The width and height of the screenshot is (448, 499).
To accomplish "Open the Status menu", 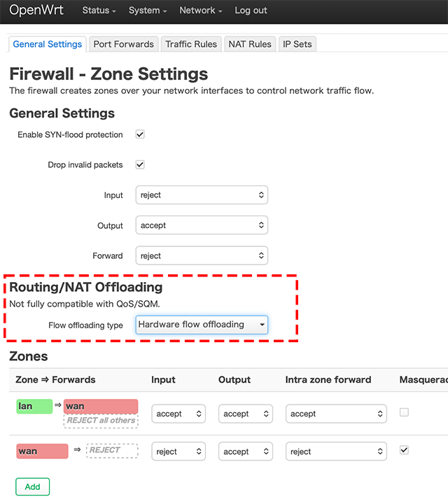I will point(99,10).
